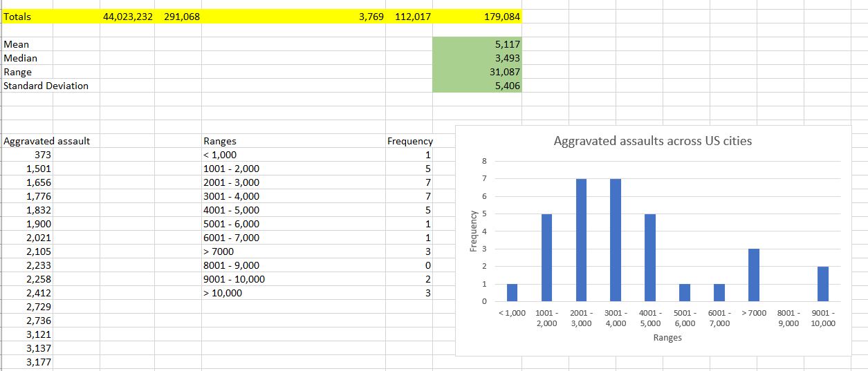The height and width of the screenshot is (371, 868).
Task: Select the vertical Frequency axis title
Action: click(474, 229)
